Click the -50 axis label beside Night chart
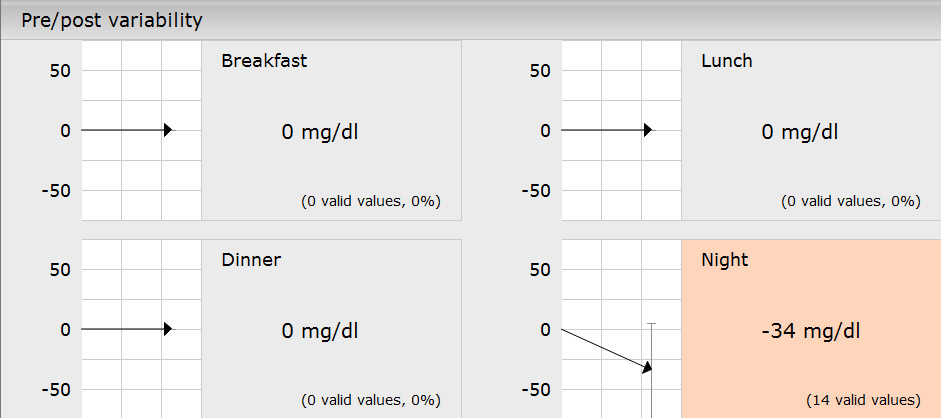This screenshot has width=941, height=418. pos(538,389)
